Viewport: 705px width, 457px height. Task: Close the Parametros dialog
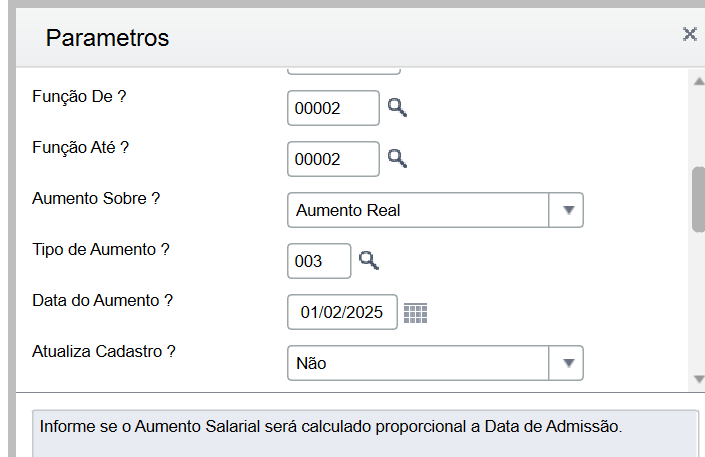(x=689, y=34)
